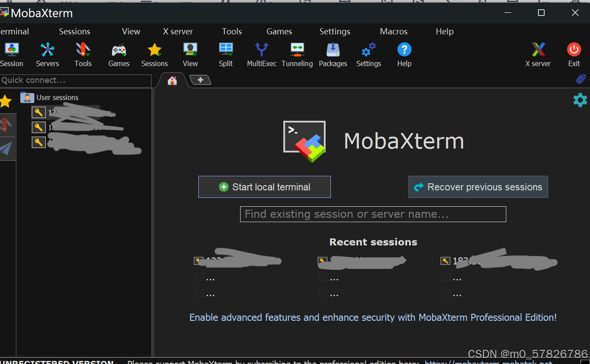Switch to the Home tab
Screen dimensions: 590x364
172,81
